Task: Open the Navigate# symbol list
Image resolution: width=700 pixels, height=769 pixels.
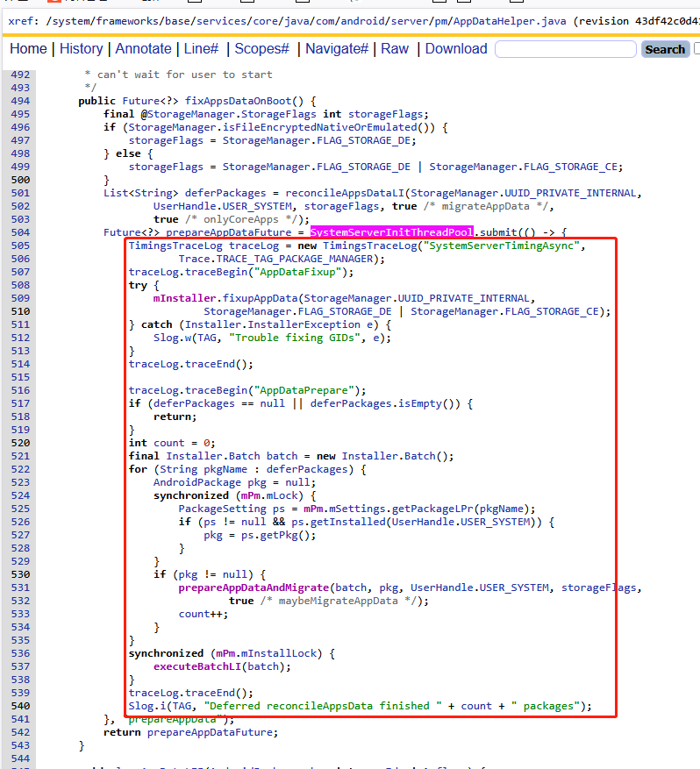Action: [337, 49]
